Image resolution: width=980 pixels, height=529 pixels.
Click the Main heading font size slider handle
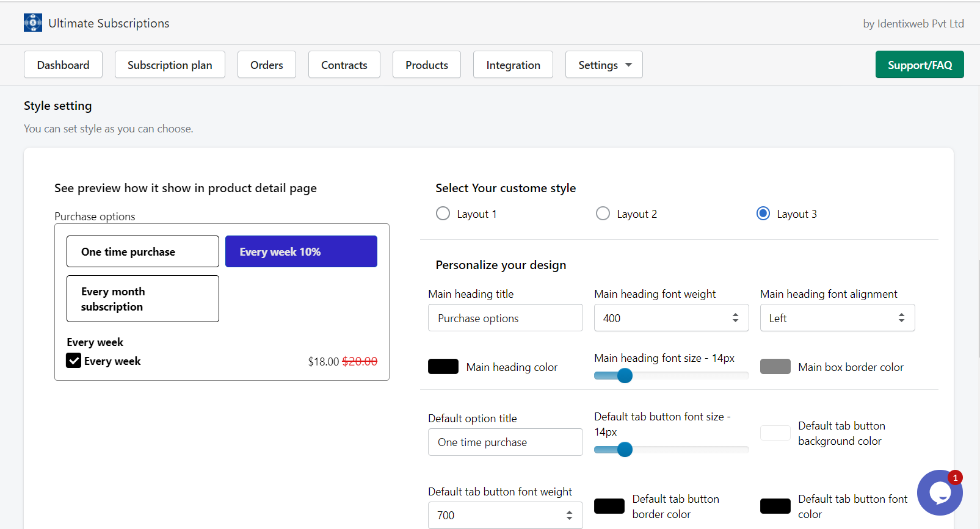pos(625,376)
